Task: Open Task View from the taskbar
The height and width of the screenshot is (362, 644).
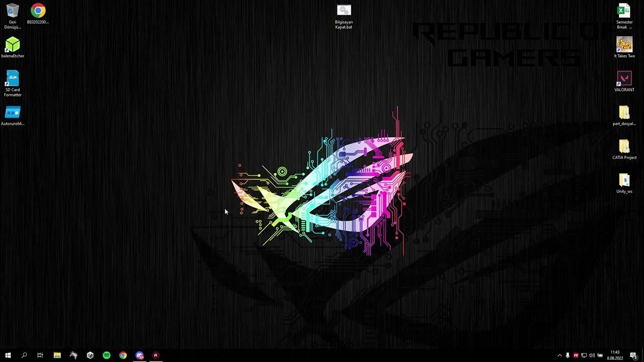Action: [x=40, y=355]
